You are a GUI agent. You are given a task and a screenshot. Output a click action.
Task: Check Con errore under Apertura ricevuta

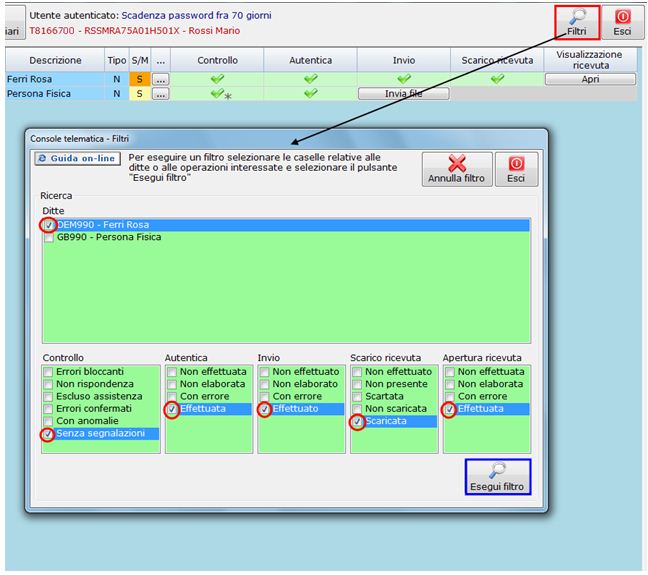click(450, 396)
